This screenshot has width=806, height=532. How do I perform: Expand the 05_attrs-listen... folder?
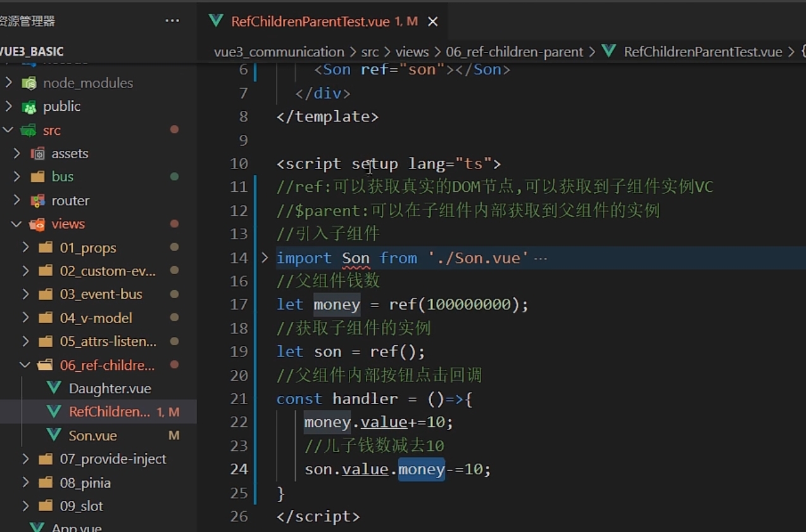pos(25,341)
